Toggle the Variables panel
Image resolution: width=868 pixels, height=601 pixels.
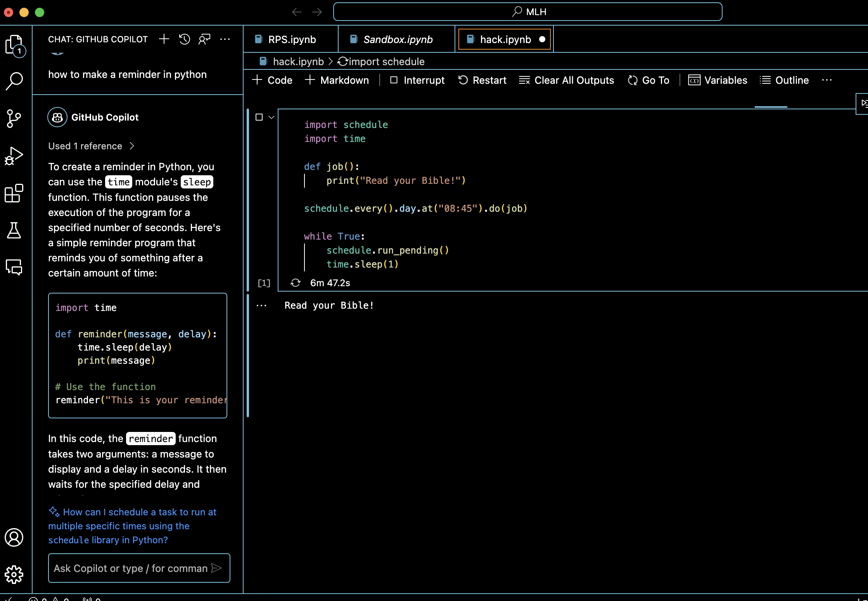pos(718,80)
